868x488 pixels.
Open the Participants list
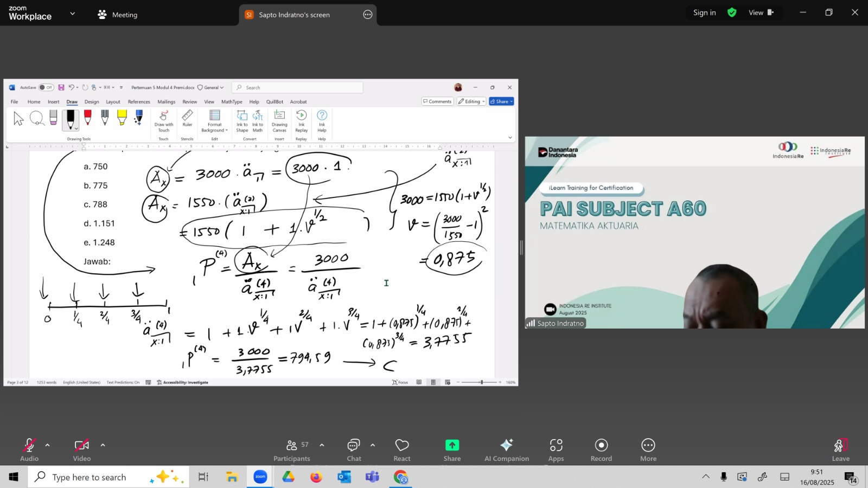point(292,450)
